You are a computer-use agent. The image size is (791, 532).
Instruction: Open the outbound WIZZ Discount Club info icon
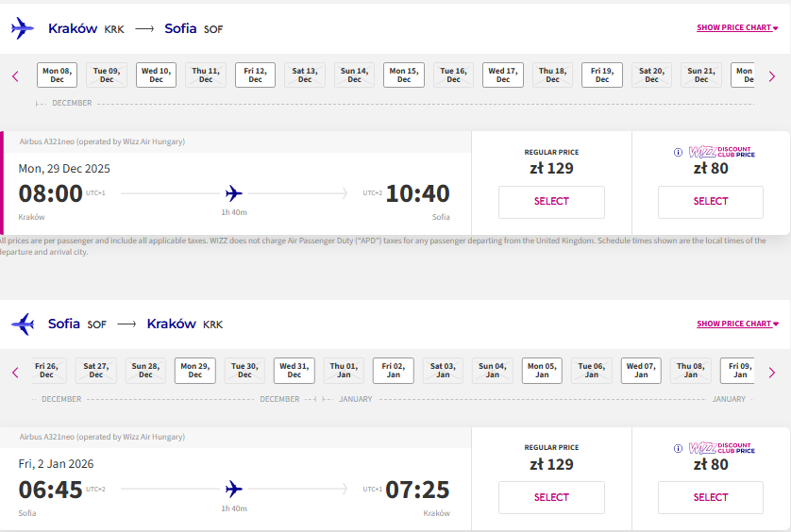[678, 152]
